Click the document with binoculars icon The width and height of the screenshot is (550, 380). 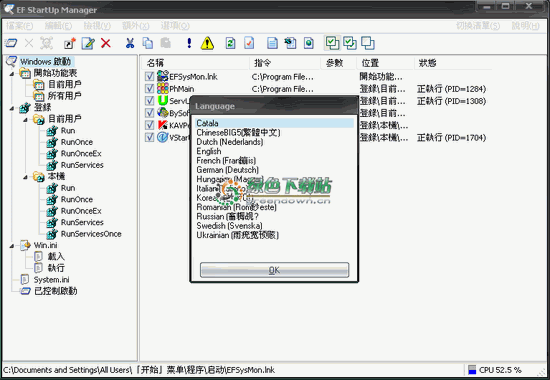pos(290,43)
